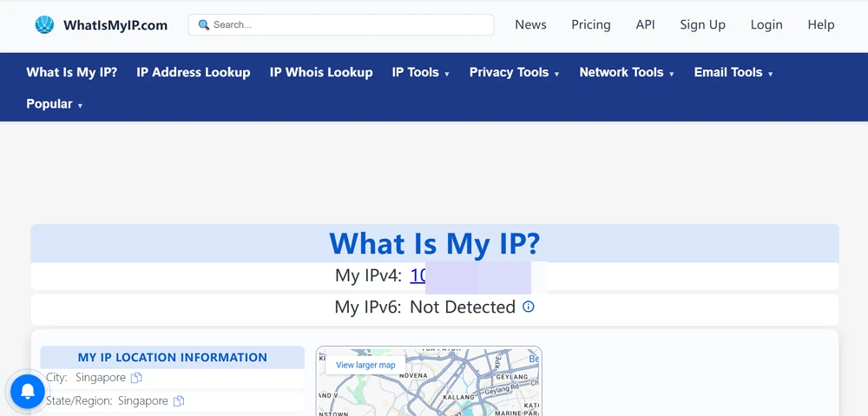The height and width of the screenshot is (416, 868).
Task: Click the map thumbnail of Singapore
Action: [x=429, y=381]
